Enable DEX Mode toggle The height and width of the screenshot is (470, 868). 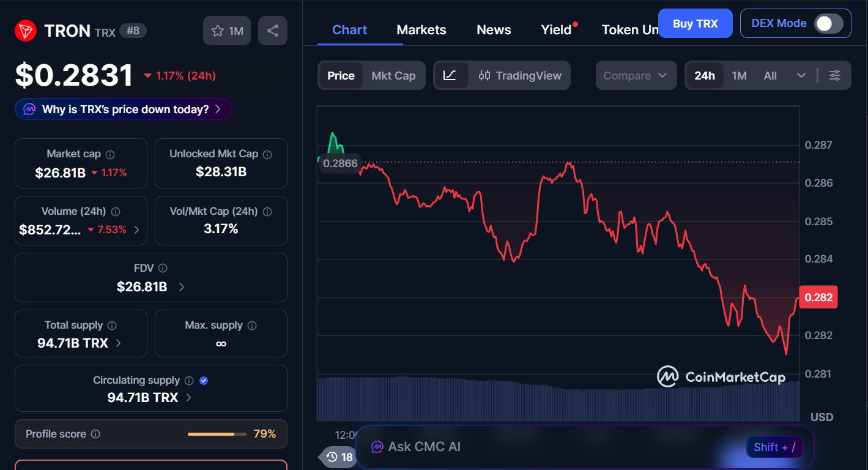pos(828,23)
